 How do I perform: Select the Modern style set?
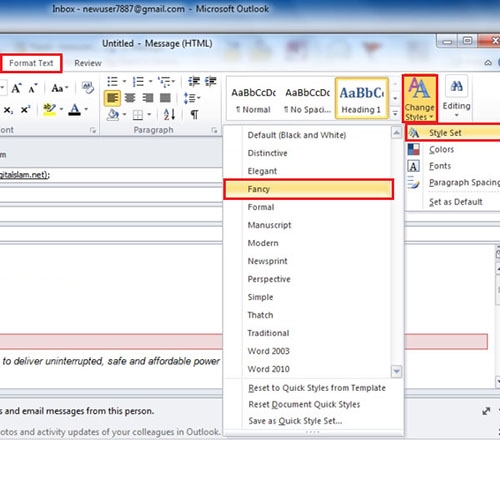[x=307, y=243]
